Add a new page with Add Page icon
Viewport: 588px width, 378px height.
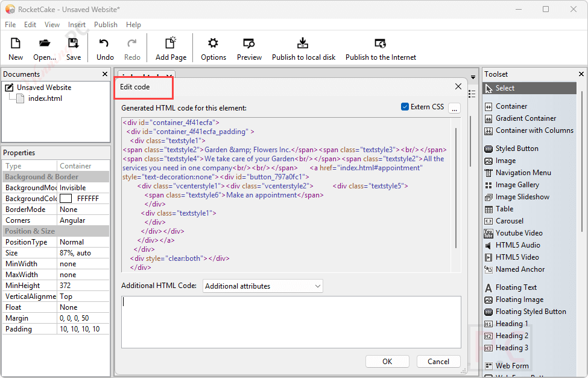pos(171,49)
